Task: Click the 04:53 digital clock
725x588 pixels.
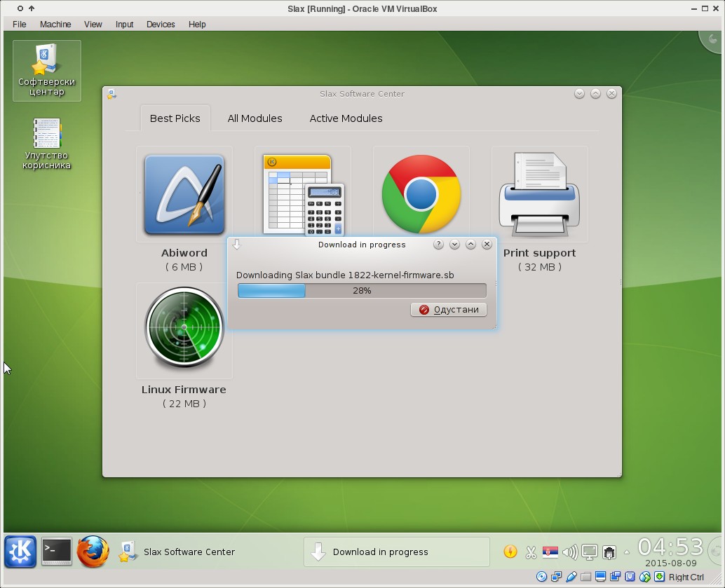Action: (670, 547)
